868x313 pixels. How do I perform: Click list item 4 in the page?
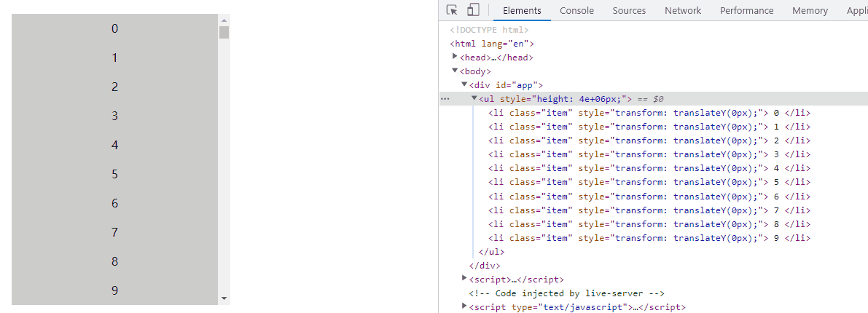point(114,145)
